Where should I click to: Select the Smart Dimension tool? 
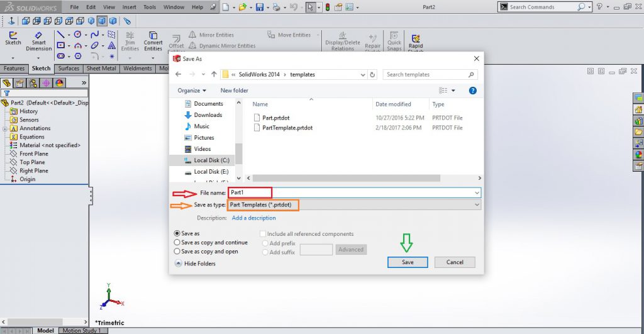(38, 42)
